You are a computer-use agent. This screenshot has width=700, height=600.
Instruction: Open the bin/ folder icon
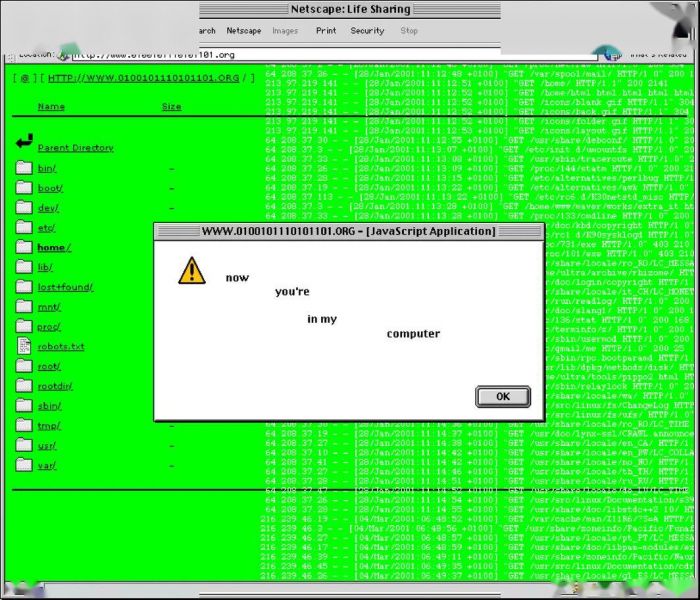(24, 168)
